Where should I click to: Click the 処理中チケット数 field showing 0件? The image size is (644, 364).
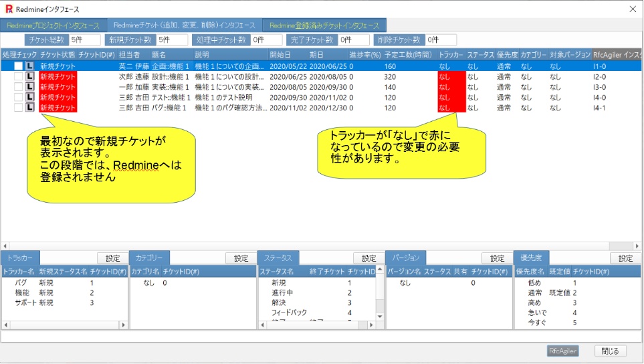pyautogui.click(x=267, y=40)
